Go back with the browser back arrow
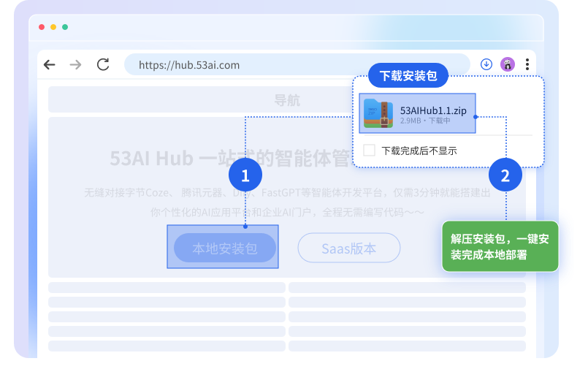This screenshot has width=588, height=380. (x=50, y=65)
